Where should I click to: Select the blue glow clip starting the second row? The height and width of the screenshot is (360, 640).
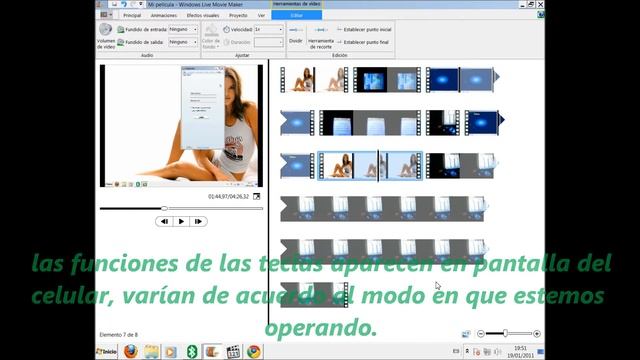pos(298,122)
